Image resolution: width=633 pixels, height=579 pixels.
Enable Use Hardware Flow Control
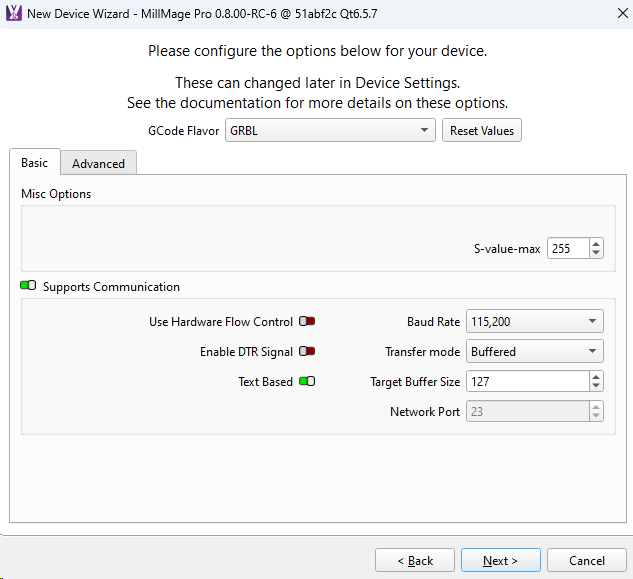pos(307,322)
